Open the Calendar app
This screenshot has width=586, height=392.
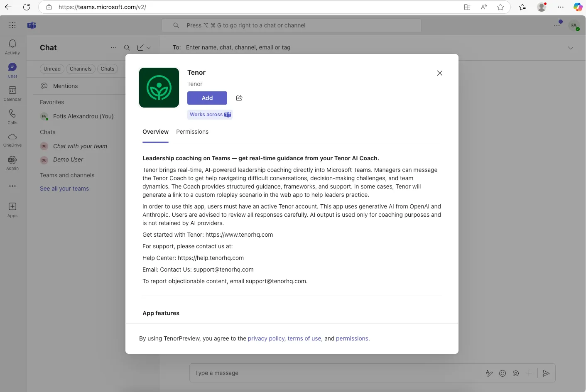pyautogui.click(x=12, y=93)
